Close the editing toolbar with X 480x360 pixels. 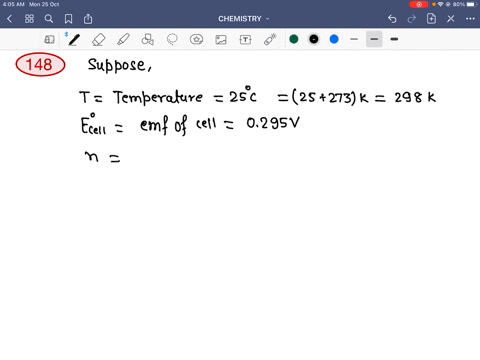[x=451, y=19]
